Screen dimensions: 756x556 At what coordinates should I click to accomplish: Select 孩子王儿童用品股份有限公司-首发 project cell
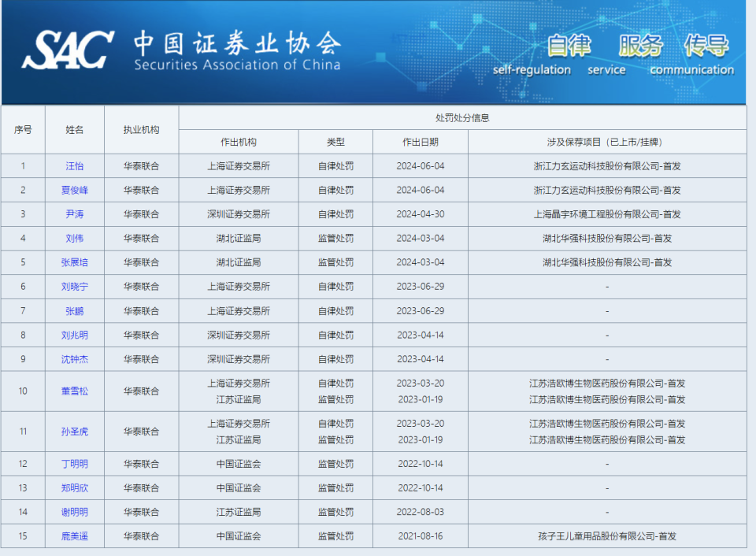coord(607,536)
